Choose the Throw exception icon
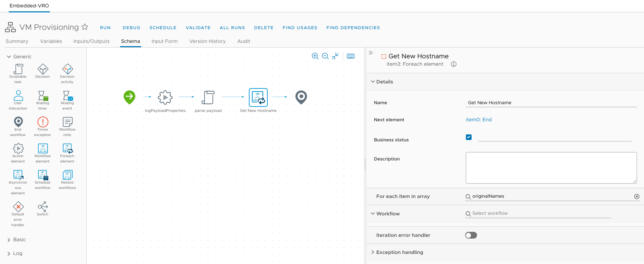644x264 pixels. (43, 122)
